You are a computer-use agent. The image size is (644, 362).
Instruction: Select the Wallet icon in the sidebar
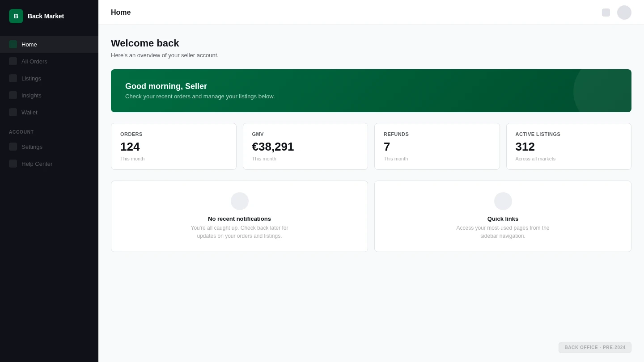(x=13, y=112)
